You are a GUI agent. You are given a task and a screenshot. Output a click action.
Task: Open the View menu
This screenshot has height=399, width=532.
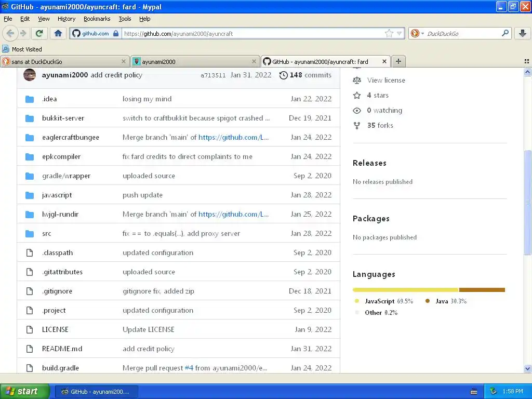(x=44, y=19)
